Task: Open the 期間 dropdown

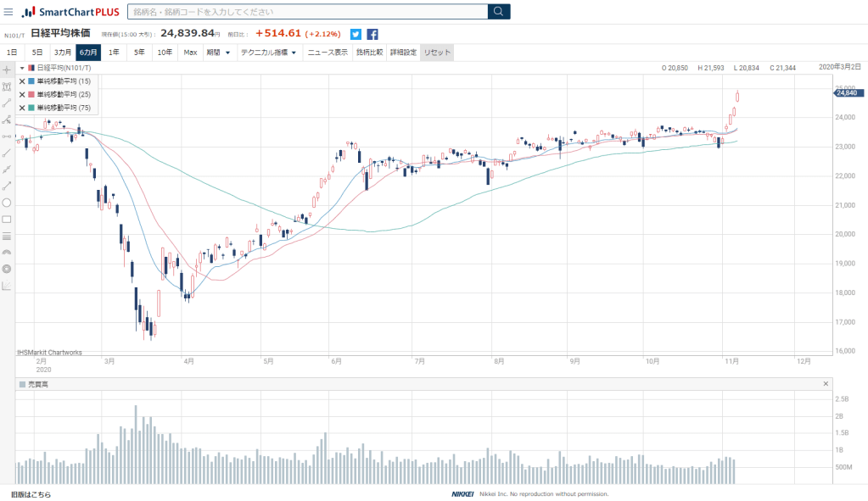Action: pos(218,53)
